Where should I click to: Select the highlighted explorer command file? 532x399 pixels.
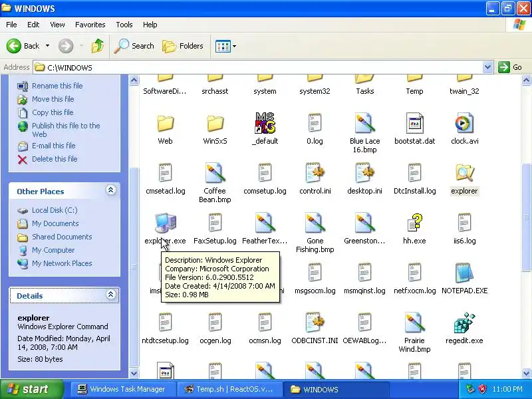point(464,173)
